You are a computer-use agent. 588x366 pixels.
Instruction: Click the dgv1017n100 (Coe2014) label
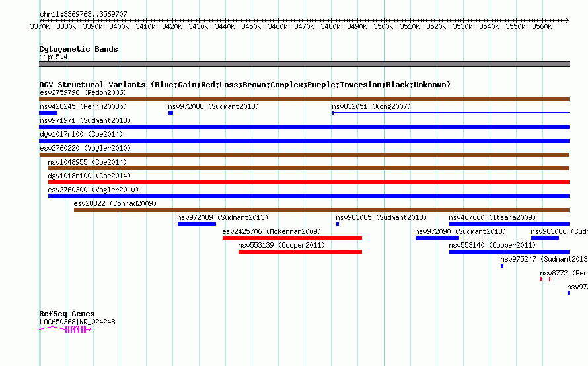click(81, 134)
